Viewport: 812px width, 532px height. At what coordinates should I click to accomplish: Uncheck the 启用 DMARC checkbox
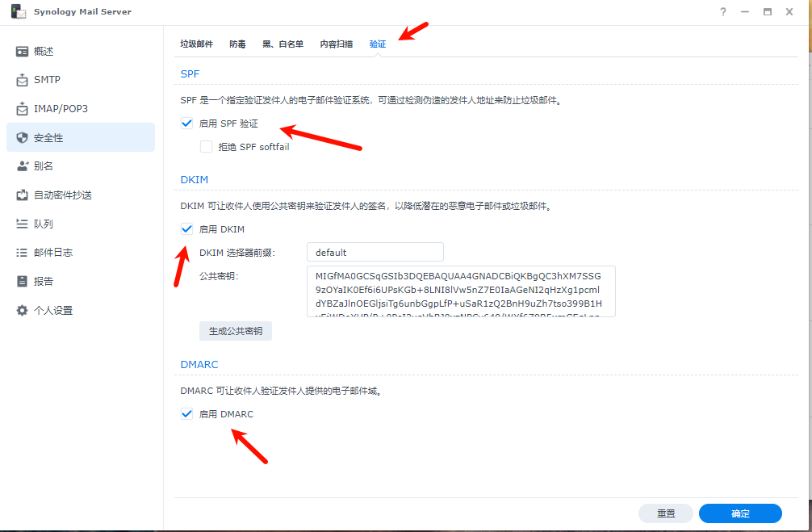(186, 414)
